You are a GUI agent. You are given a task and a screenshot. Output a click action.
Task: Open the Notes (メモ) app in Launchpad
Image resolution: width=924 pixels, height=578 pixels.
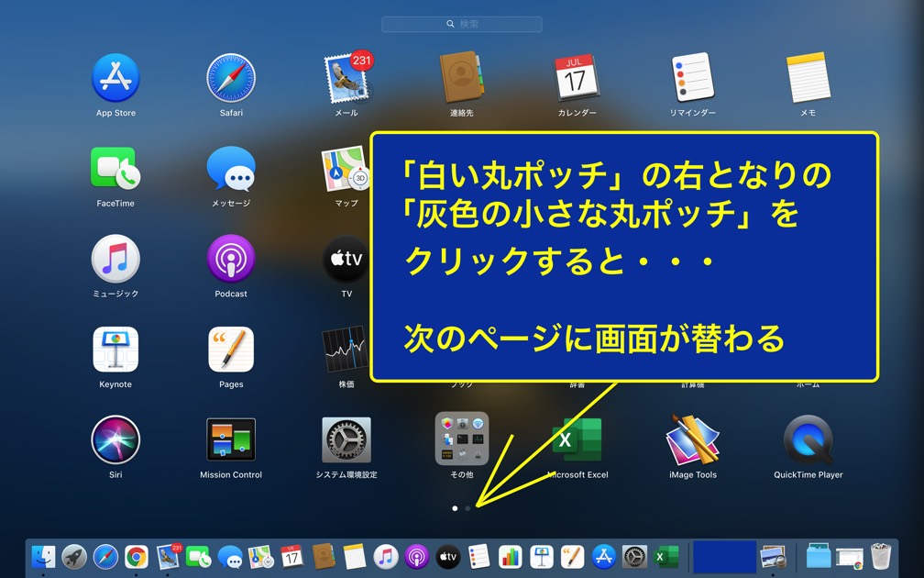(808, 79)
